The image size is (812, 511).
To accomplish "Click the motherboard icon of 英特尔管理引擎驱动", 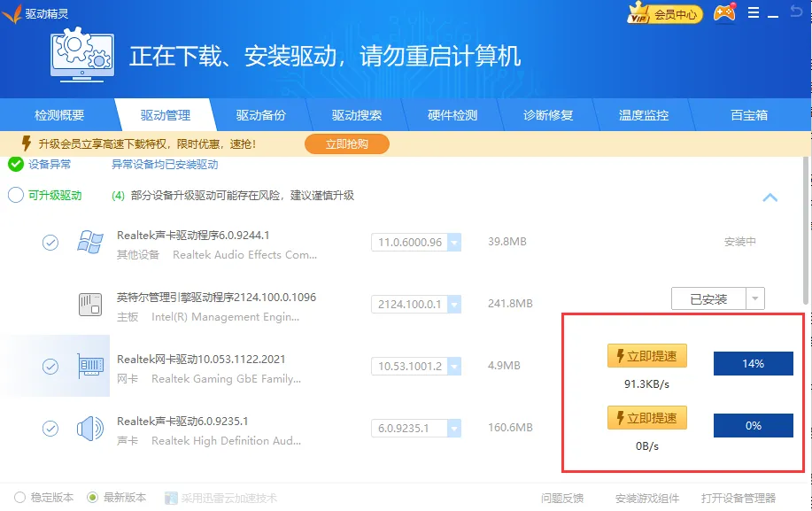I will [90, 305].
